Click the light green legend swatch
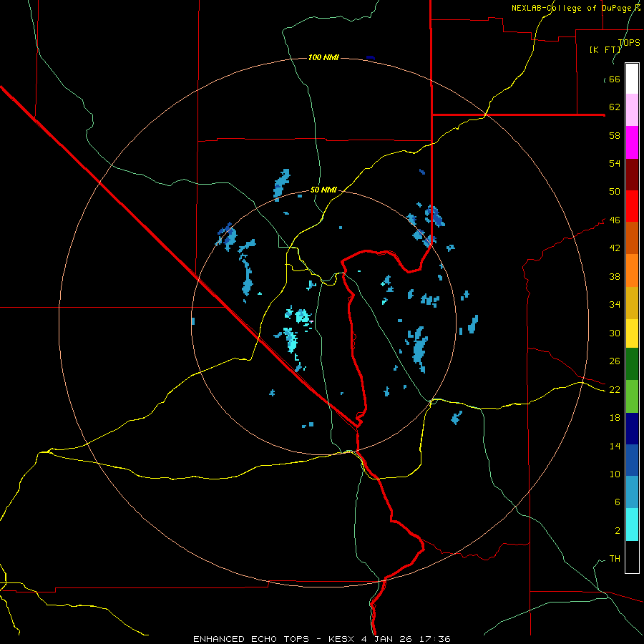 tap(632, 396)
